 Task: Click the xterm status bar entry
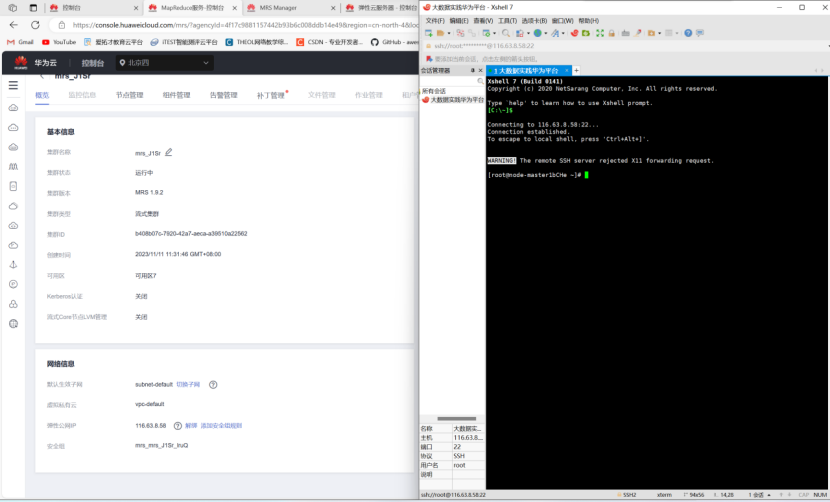coord(664,495)
